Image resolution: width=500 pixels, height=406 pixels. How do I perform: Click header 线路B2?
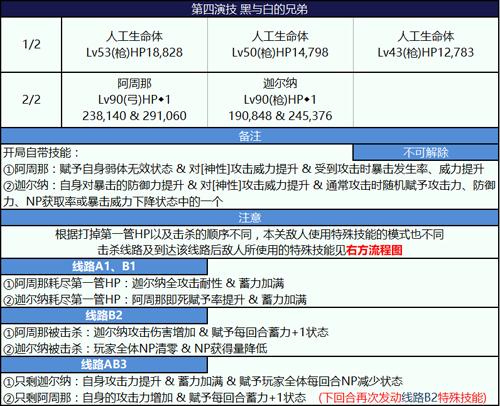point(104,315)
